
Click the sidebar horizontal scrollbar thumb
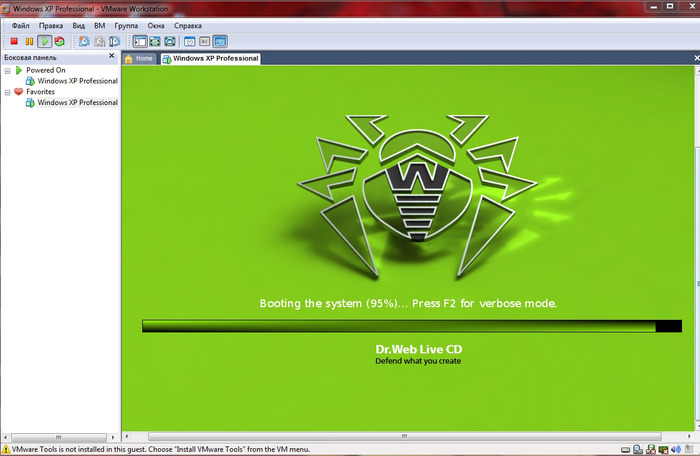pos(58,437)
